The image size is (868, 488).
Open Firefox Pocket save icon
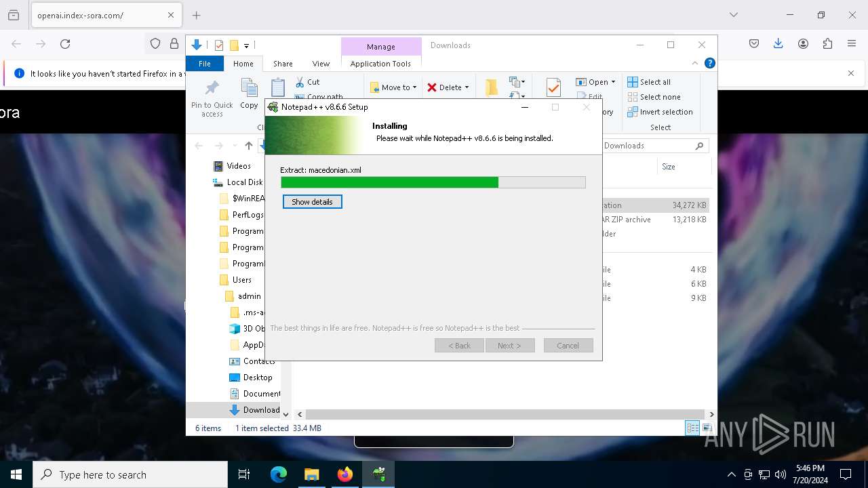point(754,44)
